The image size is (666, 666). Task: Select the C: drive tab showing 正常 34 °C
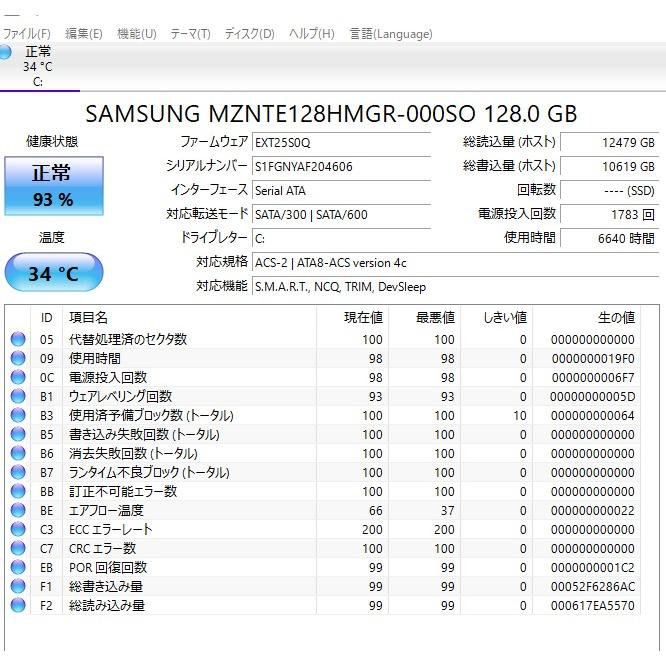click(40, 67)
